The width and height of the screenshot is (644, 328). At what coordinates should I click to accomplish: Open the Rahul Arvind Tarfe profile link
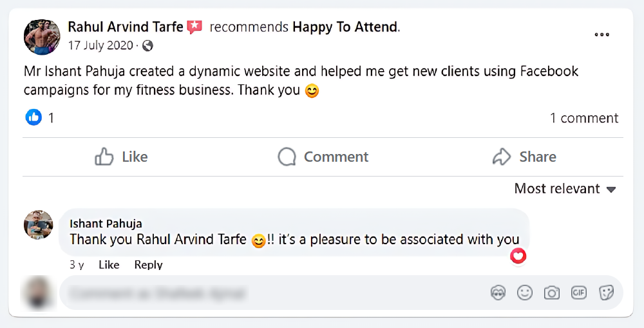pyautogui.click(x=126, y=27)
